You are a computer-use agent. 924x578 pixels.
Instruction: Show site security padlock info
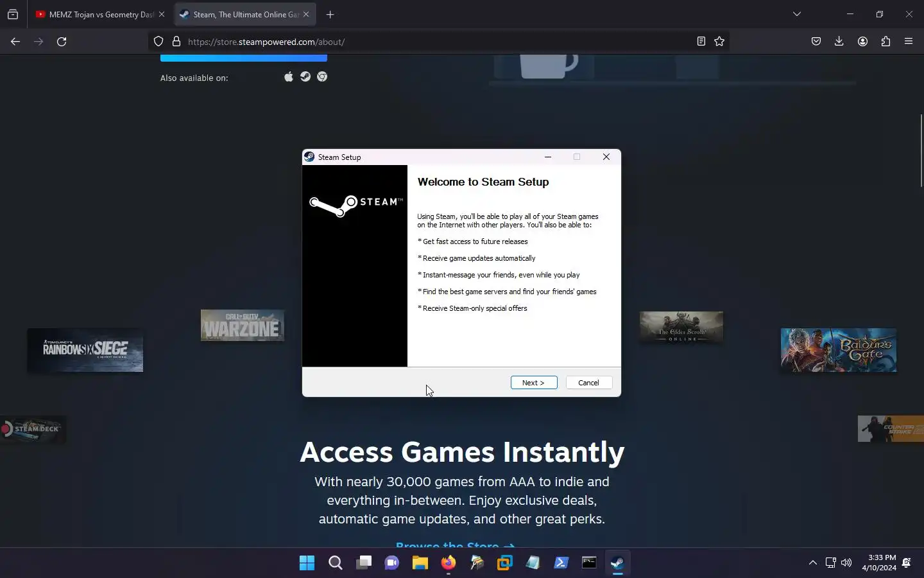click(x=176, y=42)
